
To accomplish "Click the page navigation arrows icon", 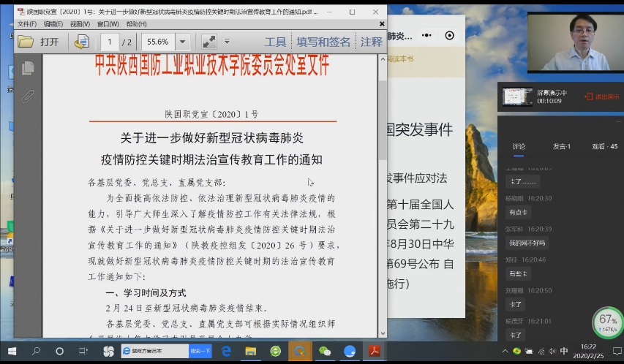I will point(81,42).
